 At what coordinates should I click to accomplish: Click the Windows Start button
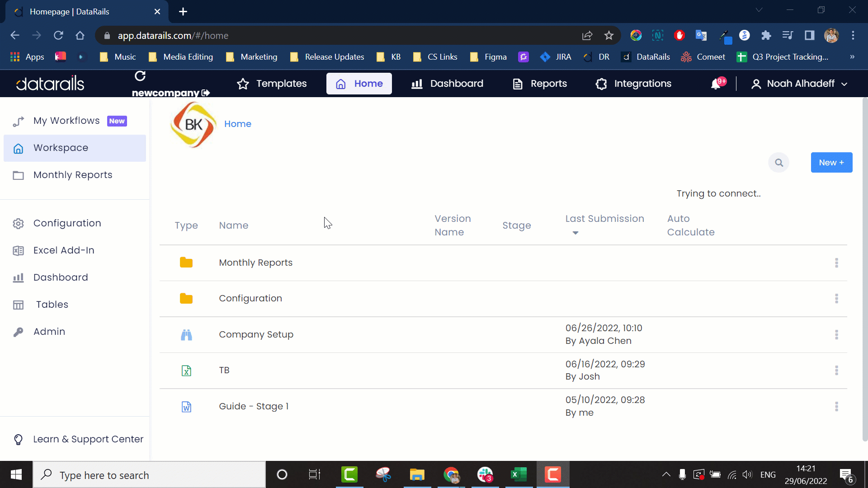point(16,475)
